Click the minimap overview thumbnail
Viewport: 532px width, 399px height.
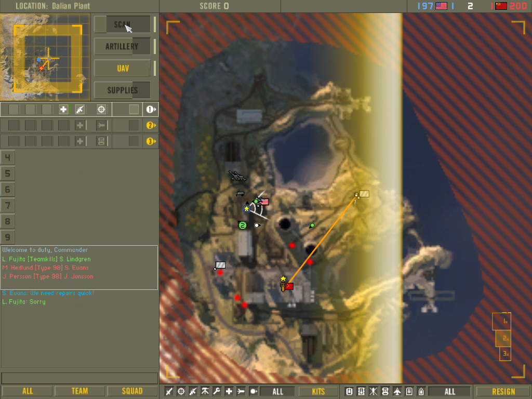click(45, 57)
